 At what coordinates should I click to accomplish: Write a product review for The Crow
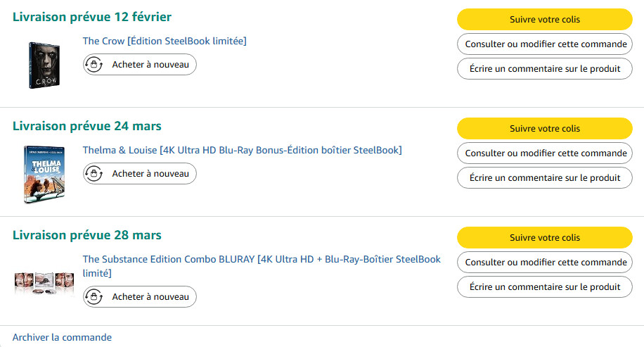(x=545, y=69)
